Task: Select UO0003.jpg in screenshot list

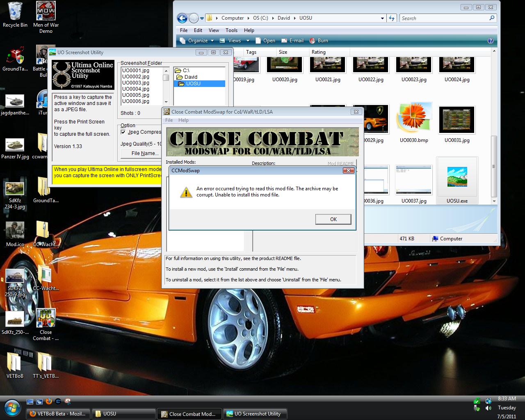Action: pyautogui.click(x=136, y=83)
